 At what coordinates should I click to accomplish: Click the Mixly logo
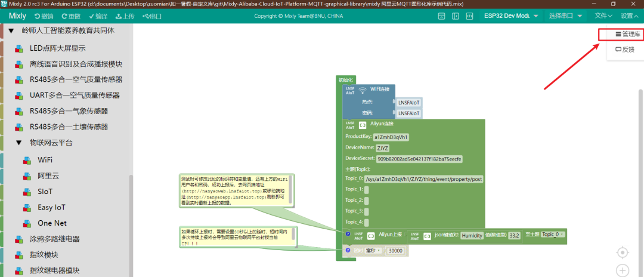(17, 16)
